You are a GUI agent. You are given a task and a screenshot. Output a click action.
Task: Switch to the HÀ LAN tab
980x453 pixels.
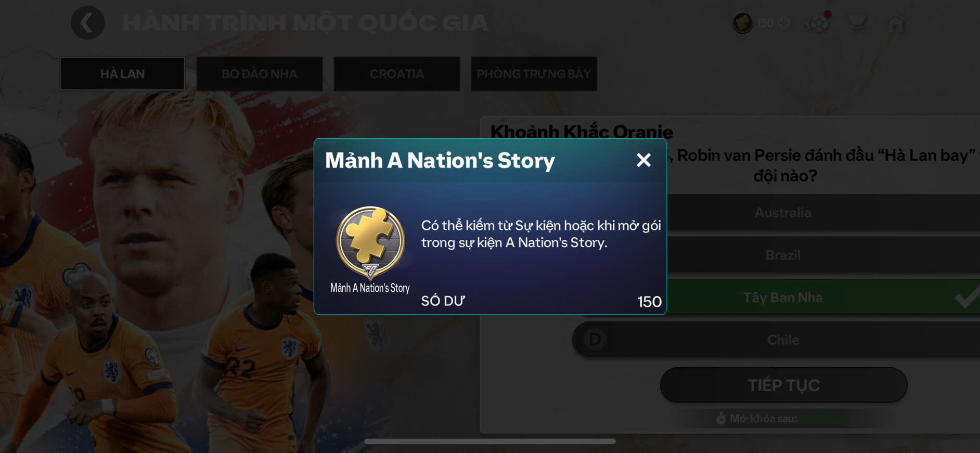click(122, 74)
